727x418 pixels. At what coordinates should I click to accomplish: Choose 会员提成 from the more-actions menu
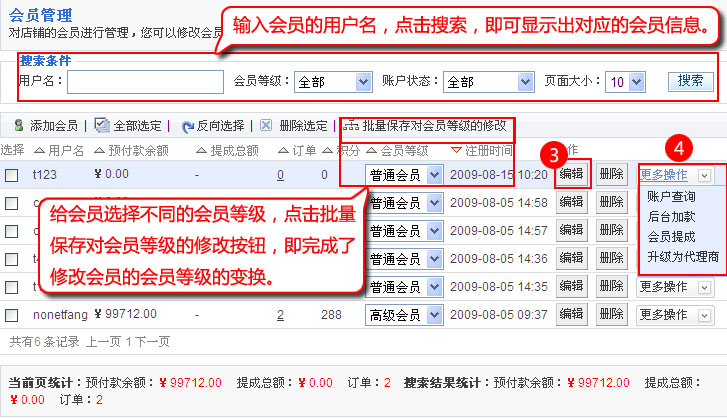point(671,237)
